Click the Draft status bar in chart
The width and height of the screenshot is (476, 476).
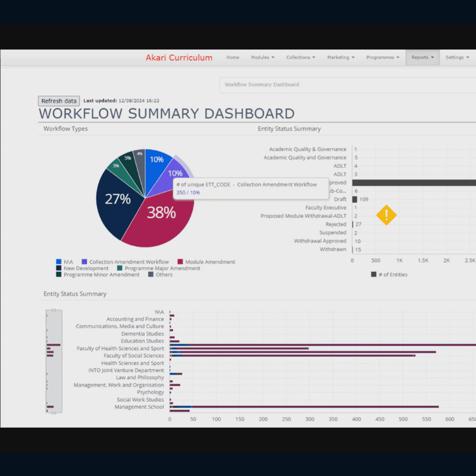pyautogui.click(x=355, y=199)
